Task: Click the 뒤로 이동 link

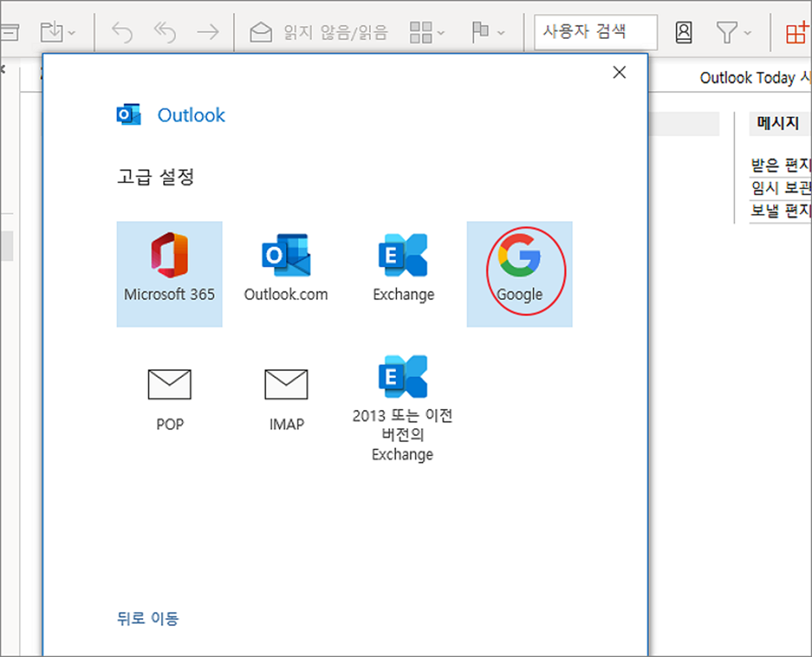Action: coord(147,618)
